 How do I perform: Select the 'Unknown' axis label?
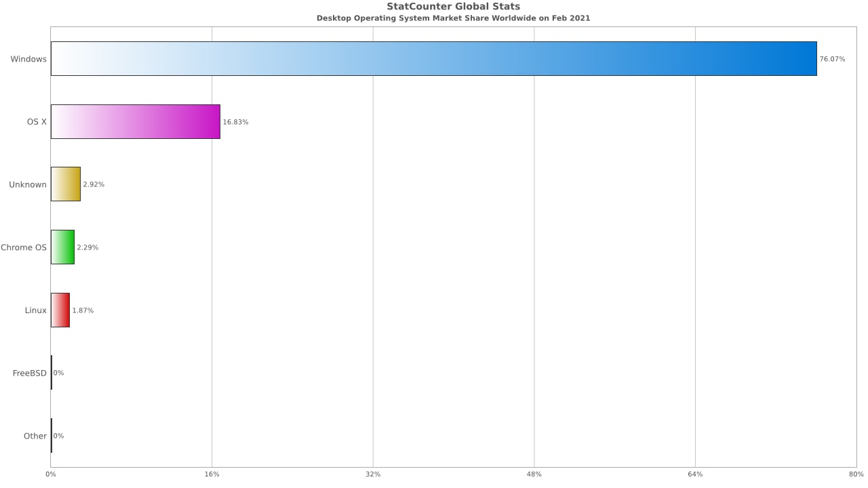pyautogui.click(x=28, y=184)
